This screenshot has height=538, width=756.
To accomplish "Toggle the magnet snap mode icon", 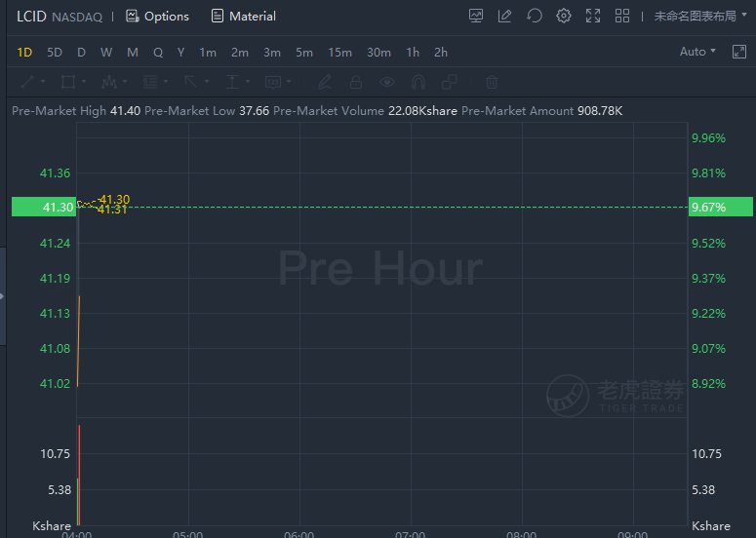I will pos(418,83).
